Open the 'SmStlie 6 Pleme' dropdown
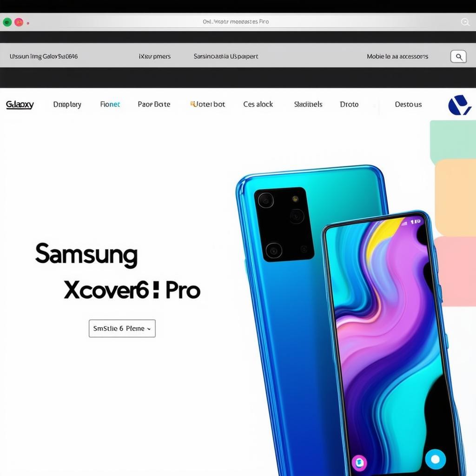This screenshot has width=476, height=476. (x=122, y=329)
